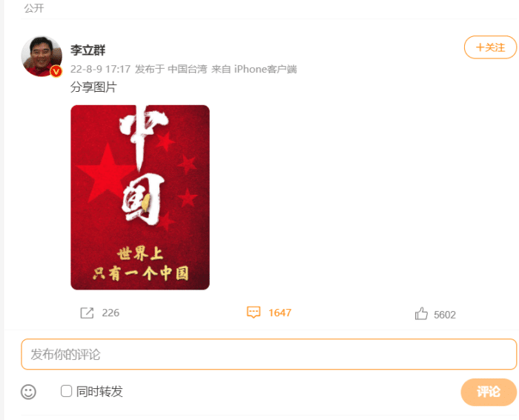Like the post with thumbs-up icon
The image size is (519, 420).
tap(421, 313)
